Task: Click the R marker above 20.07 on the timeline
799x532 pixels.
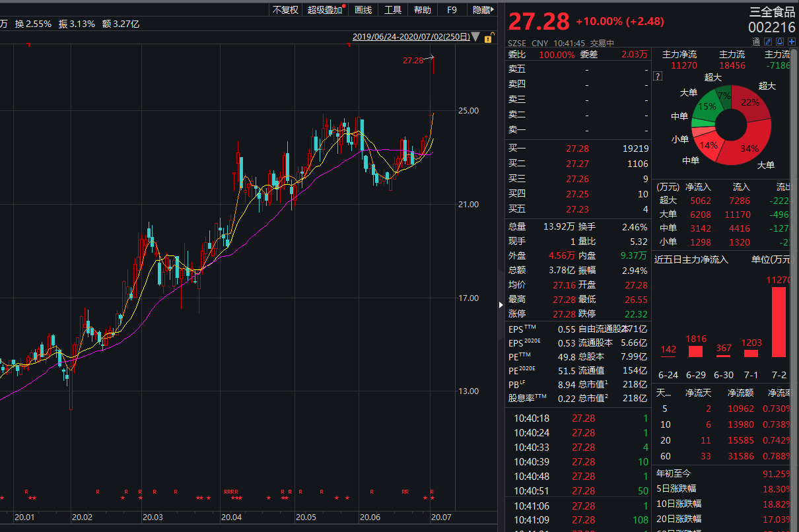Action: click(432, 492)
